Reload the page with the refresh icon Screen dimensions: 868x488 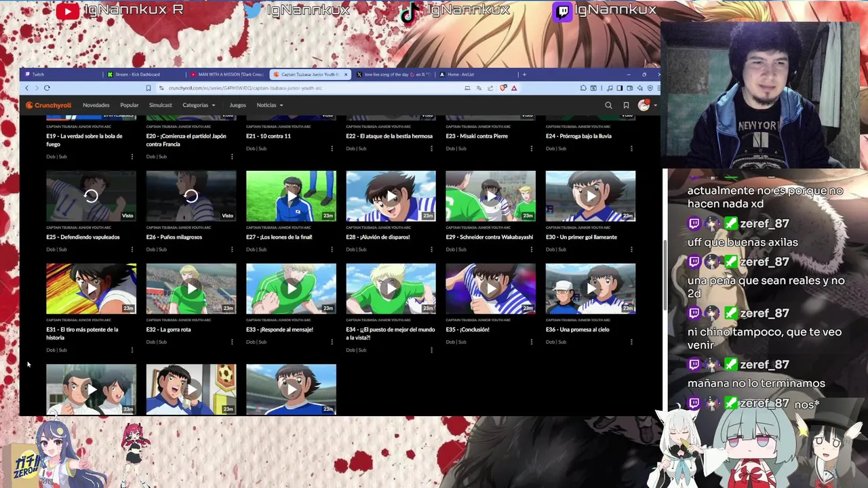47,88
